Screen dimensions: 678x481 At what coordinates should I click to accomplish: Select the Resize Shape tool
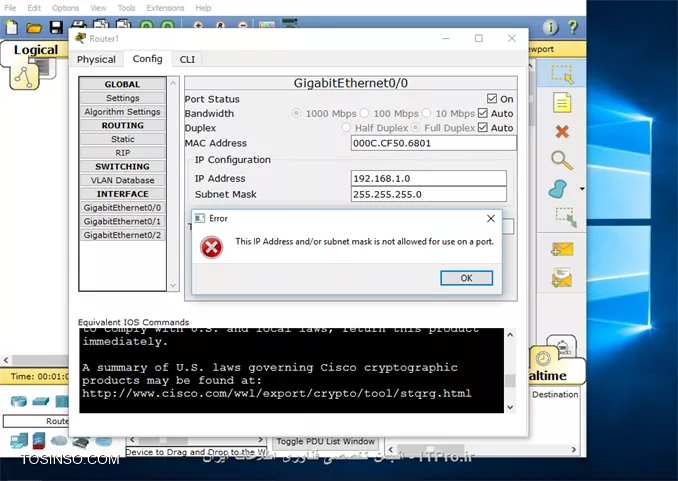click(x=566, y=217)
